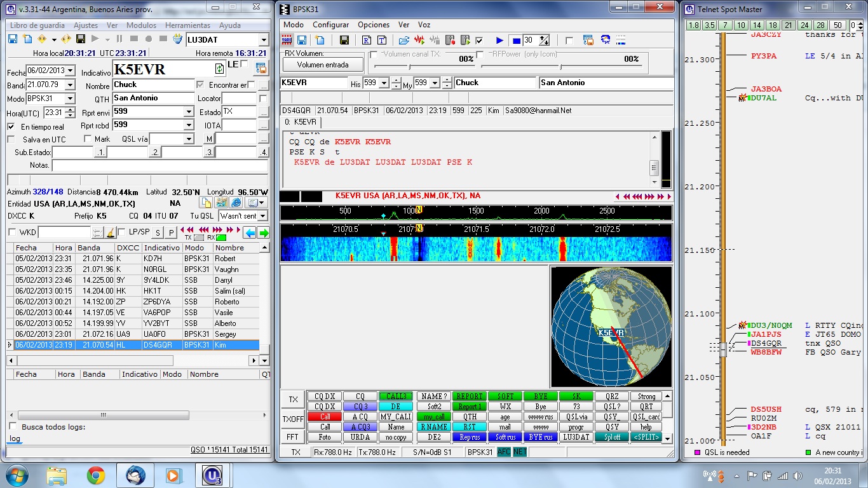
Task: Click the yellow help/hat icon in the logbook toolbar
Action: pos(176,39)
